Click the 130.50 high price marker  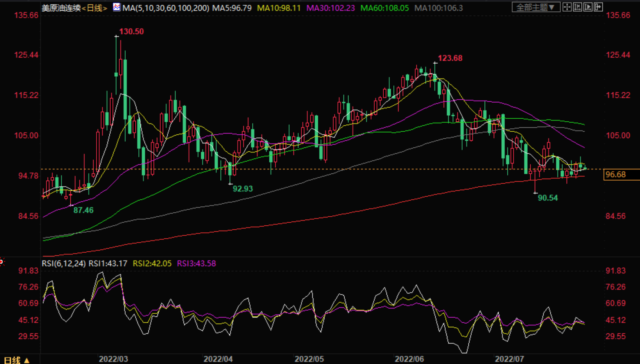(131, 31)
